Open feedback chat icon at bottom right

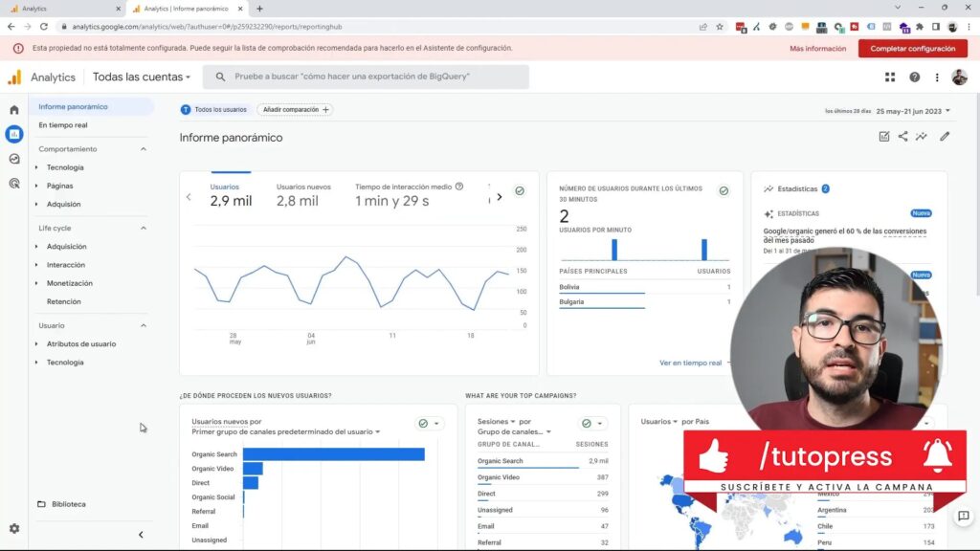(x=963, y=516)
